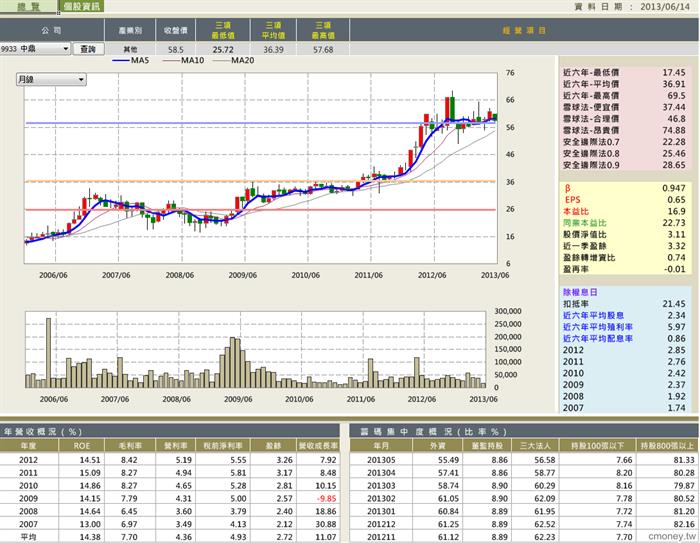The image size is (700, 543).
Task: Click the 收盤價 column header
Action: point(175,30)
